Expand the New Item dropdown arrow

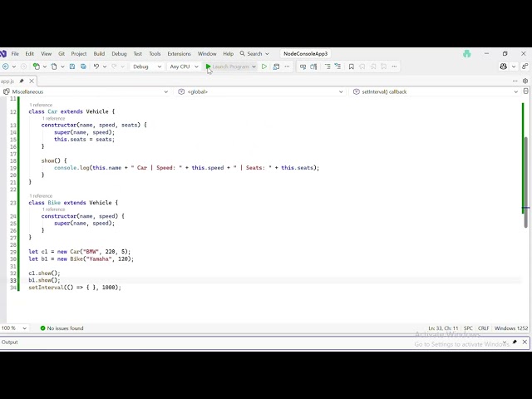[44, 66]
